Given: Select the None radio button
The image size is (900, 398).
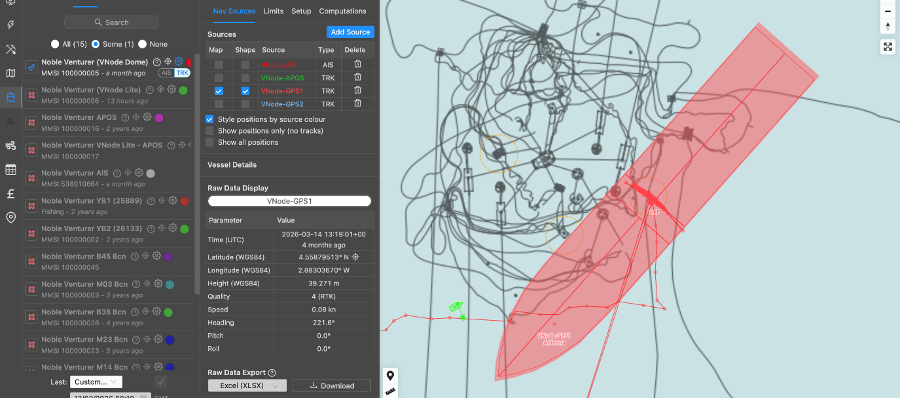Looking at the screenshot, I should click(142, 44).
